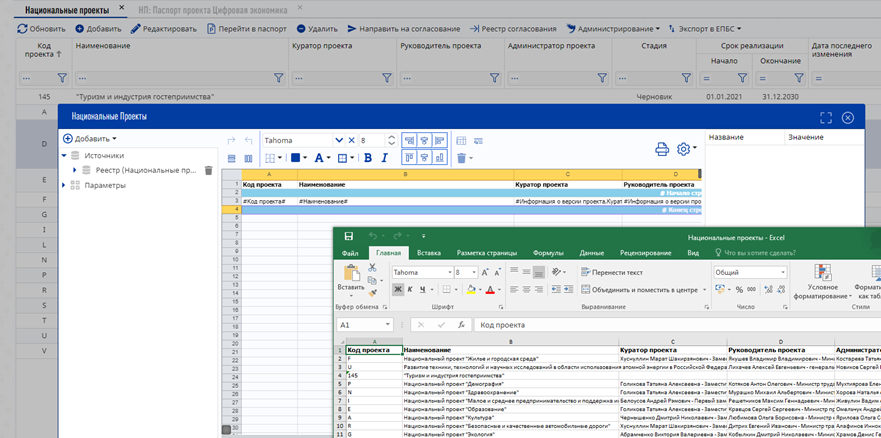This screenshot has height=438, width=881.
Task: Open the gear settings menu
Action: pos(684,149)
